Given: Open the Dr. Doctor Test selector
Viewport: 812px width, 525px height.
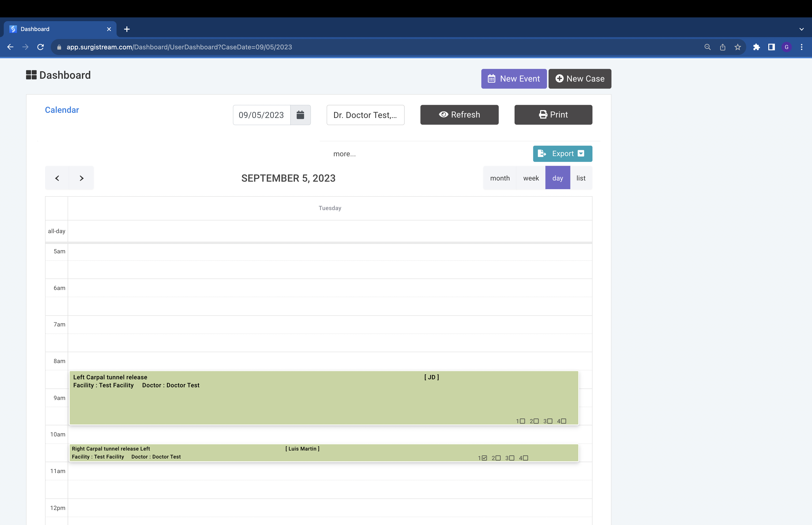Looking at the screenshot, I should click(365, 115).
